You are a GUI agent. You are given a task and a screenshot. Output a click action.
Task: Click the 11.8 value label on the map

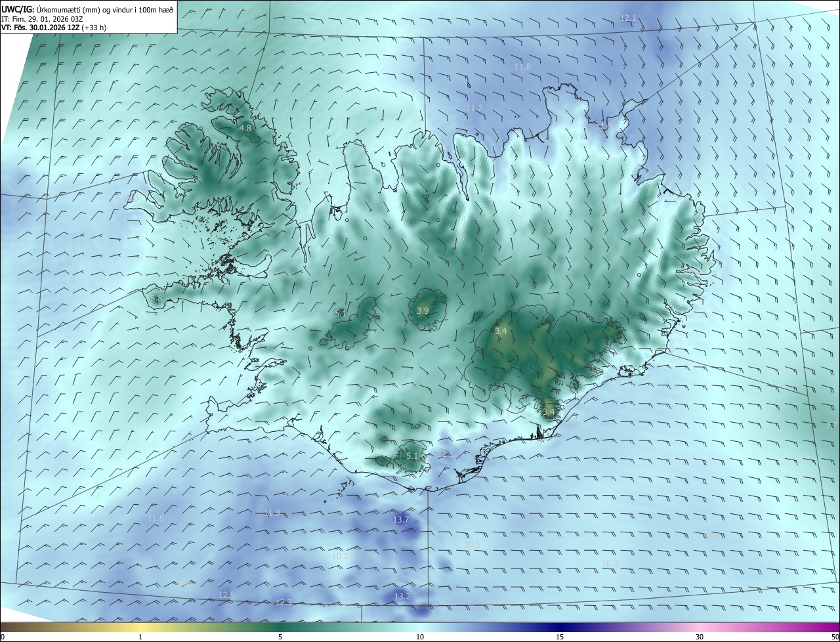click(x=522, y=67)
